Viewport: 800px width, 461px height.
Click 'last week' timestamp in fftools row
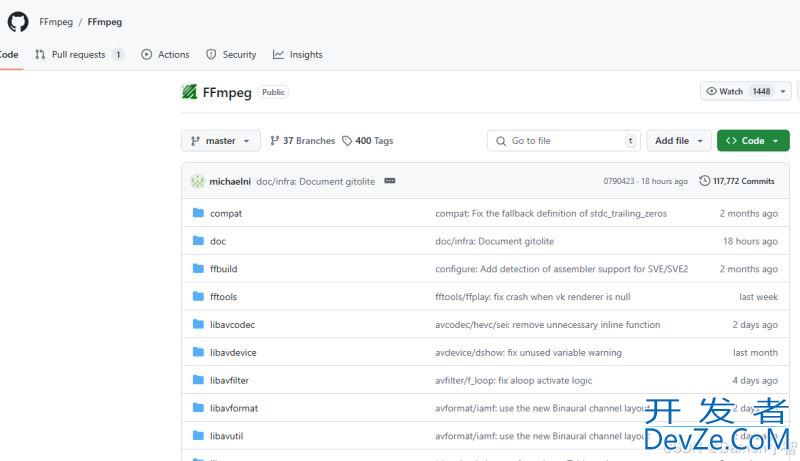(x=758, y=297)
